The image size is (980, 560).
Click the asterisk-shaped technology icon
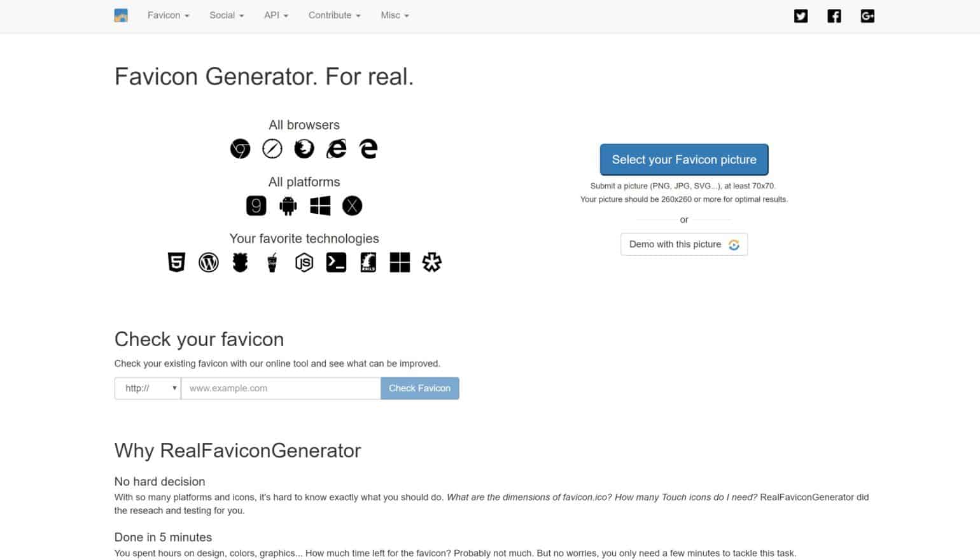point(431,262)
